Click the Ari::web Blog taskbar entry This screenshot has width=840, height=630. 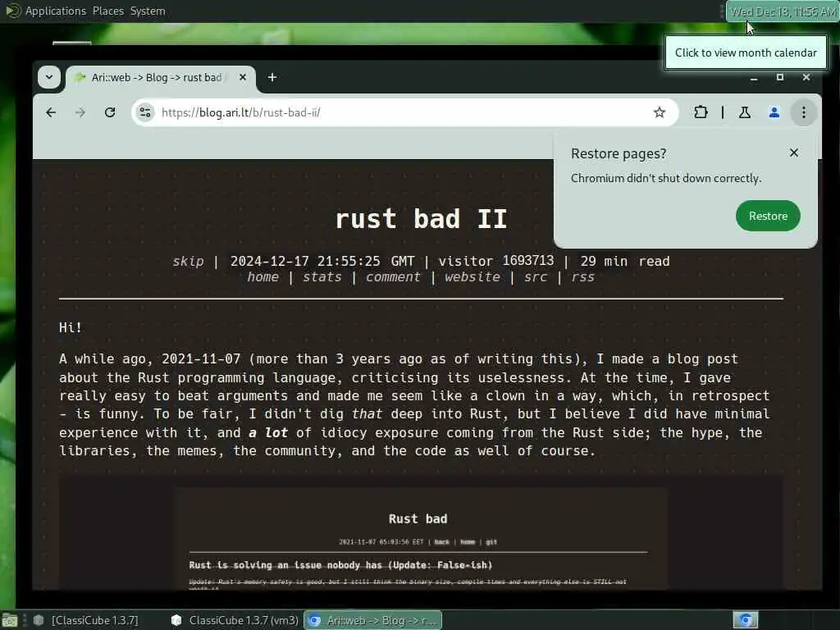point(373,620)
